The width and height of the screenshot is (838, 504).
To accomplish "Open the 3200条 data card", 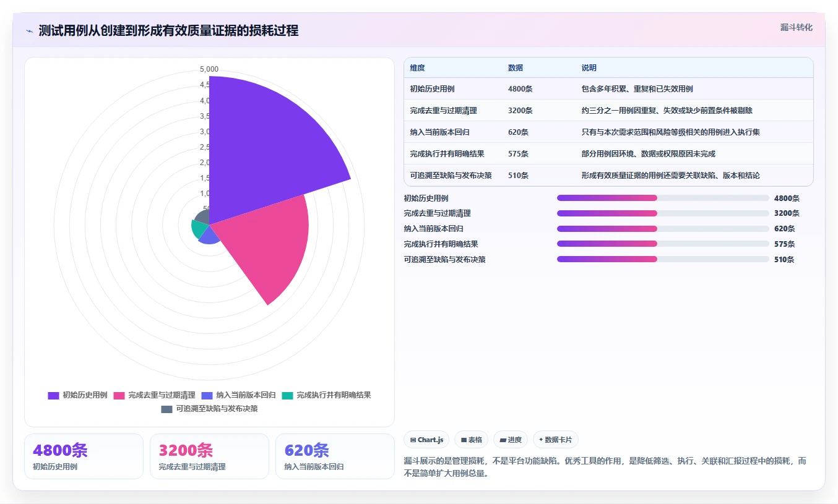I will tap(209, 456).
